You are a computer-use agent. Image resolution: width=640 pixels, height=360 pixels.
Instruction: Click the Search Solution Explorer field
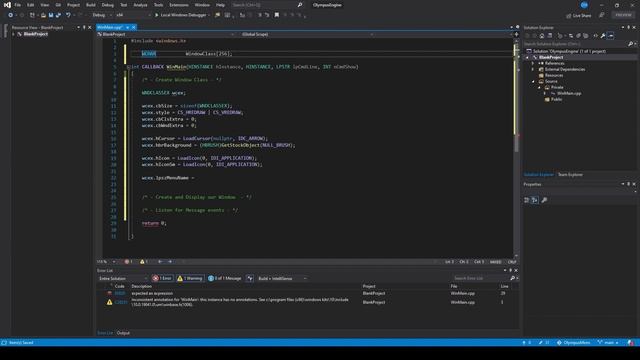point(576,44)
